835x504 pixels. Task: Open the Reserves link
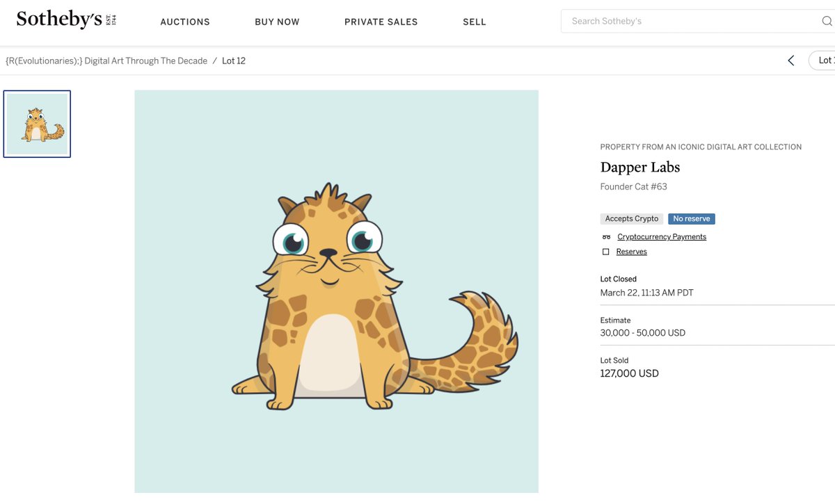[632, 252]
